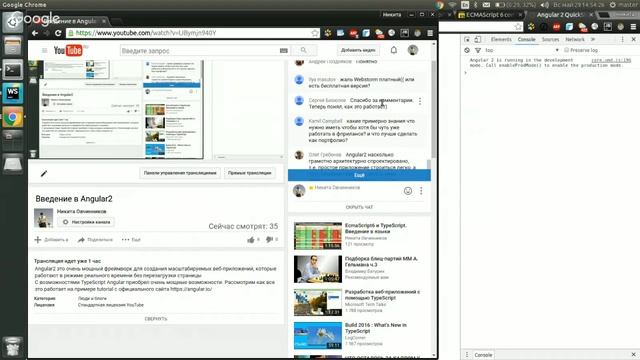Click the channel avatar under the video title

pyautogui.click(x=43, y=218)
